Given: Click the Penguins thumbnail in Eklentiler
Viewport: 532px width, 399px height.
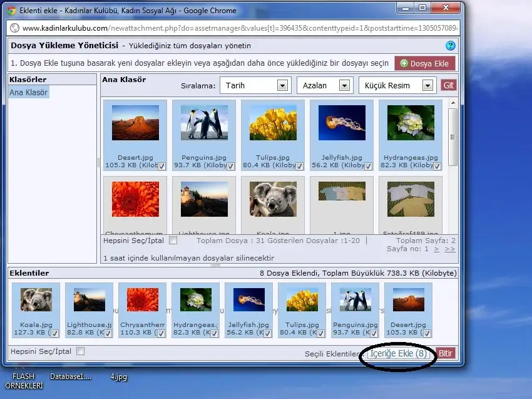Looking at the screenshot, I should 356,300.
